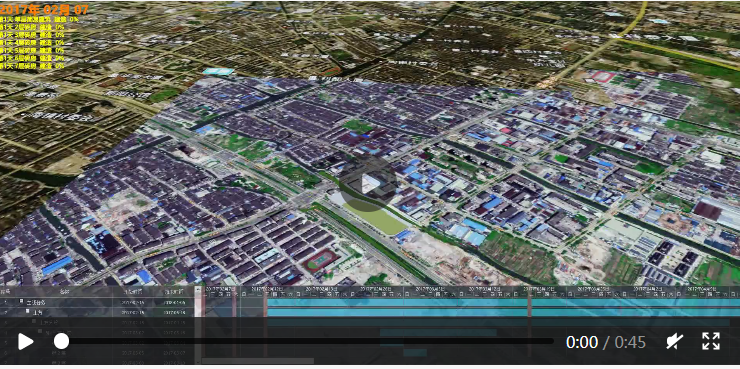
Task: Click the white seek bar handle
Action: point(61,341)
